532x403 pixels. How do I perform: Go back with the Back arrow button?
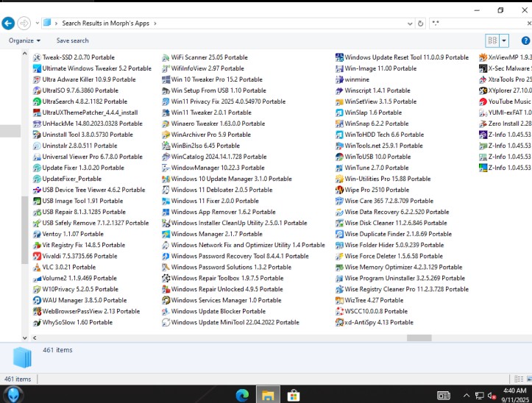point(8,24)
